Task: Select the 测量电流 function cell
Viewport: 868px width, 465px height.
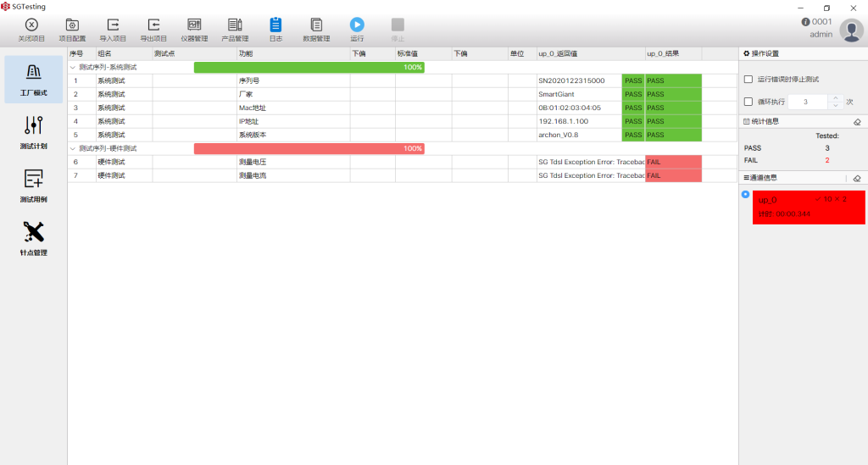Action: [x=293, y=176]
